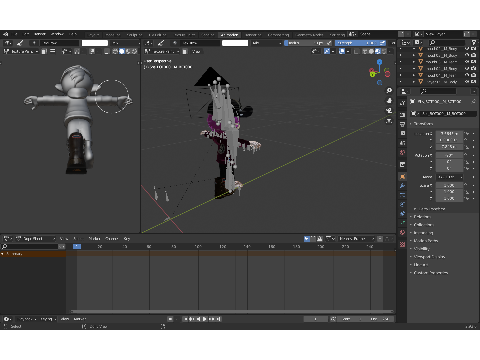Toggle lock on Scale X field
The height and width of the screenshot is (360, 480).
click(467, 185)
